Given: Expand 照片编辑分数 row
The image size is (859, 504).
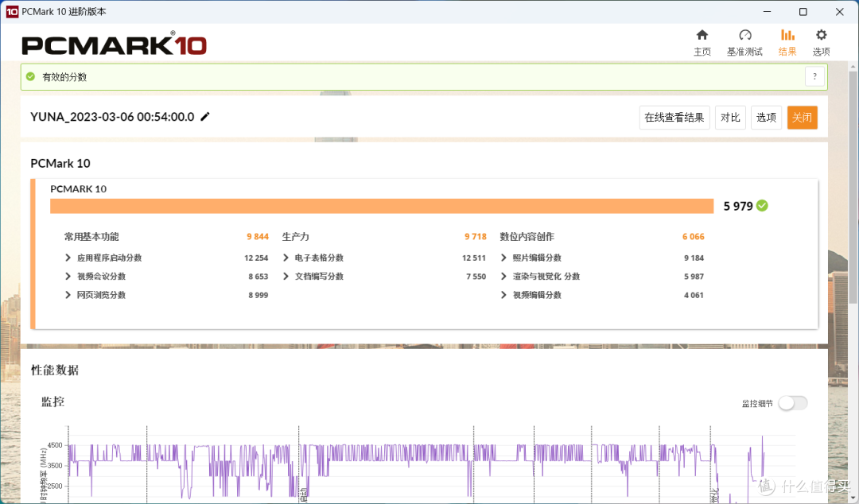Looking at the screenshot, I should pos(503,258).
